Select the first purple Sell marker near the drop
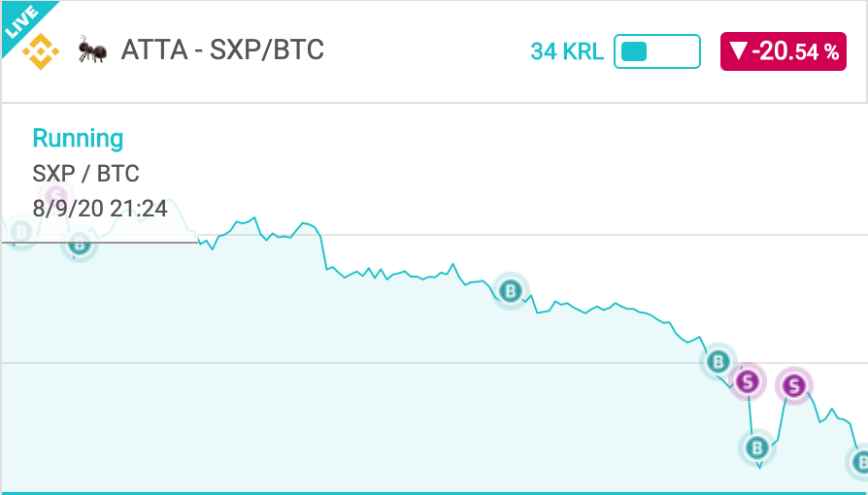868x495 pixels. coord(748,381)
